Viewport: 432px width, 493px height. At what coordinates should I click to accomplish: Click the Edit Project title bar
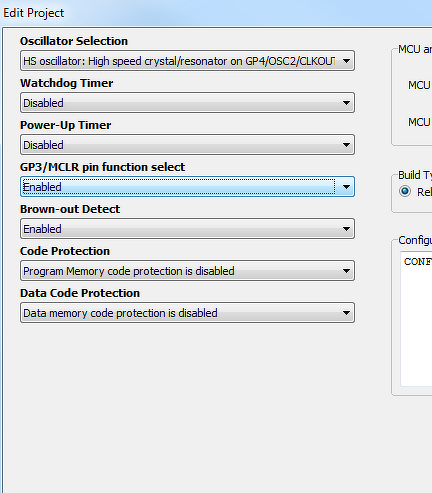(216, 13)
